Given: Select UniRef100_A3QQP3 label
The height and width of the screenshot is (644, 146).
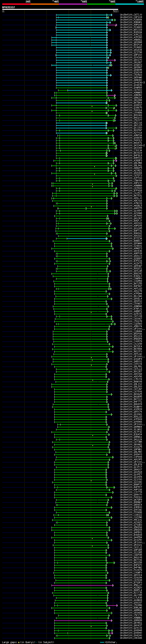Looking at the screenshot, I should [x=131, y=161].
